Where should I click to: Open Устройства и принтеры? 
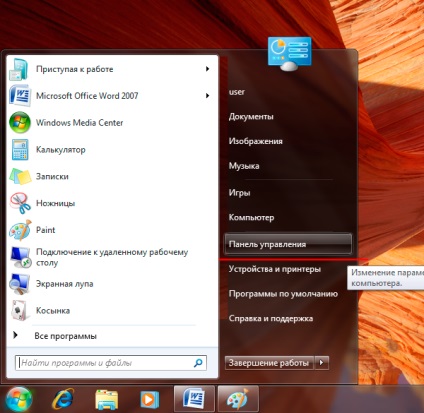tap(275, 269)
